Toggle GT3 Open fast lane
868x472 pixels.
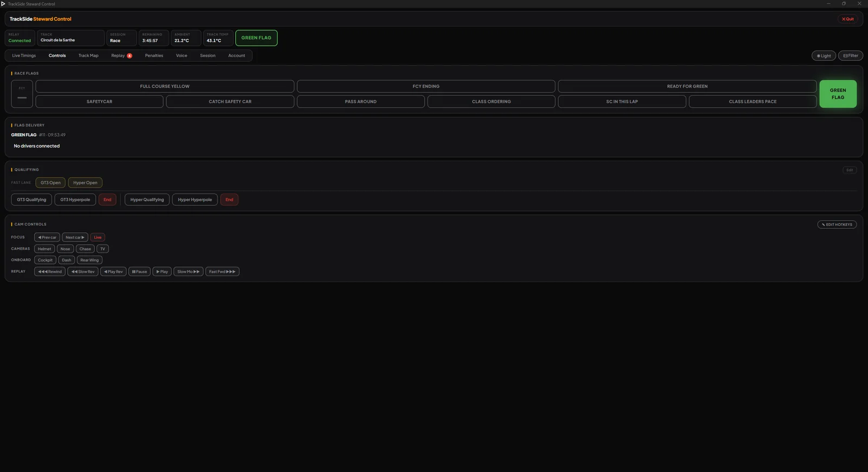[50, 183]
